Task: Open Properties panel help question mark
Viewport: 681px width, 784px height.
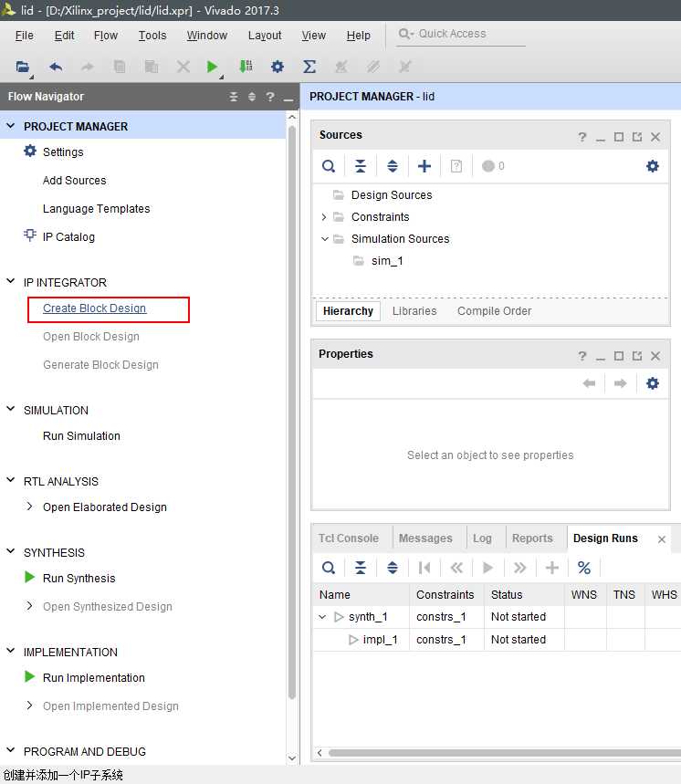Action: point(582,356)
